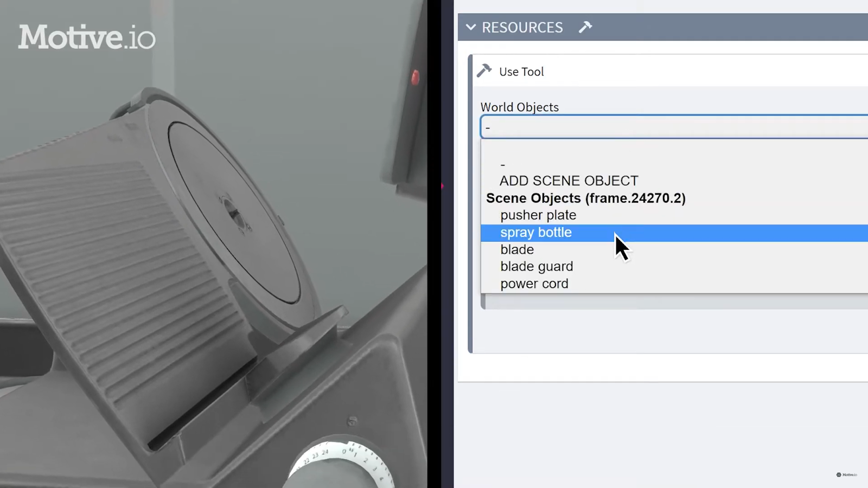Select blade from the dropdown list

point(516,249)
